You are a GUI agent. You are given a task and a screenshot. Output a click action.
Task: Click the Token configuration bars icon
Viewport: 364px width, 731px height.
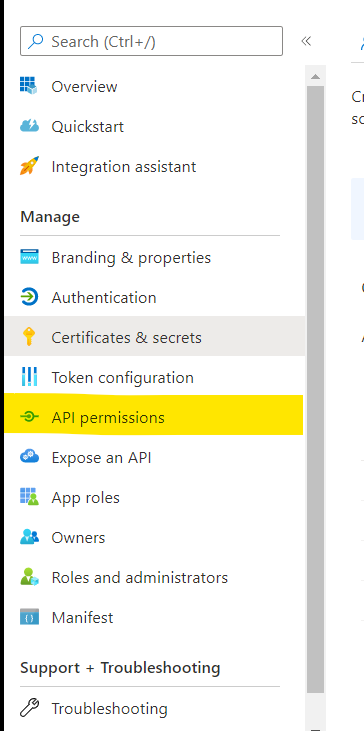click(x=29, y=377)
